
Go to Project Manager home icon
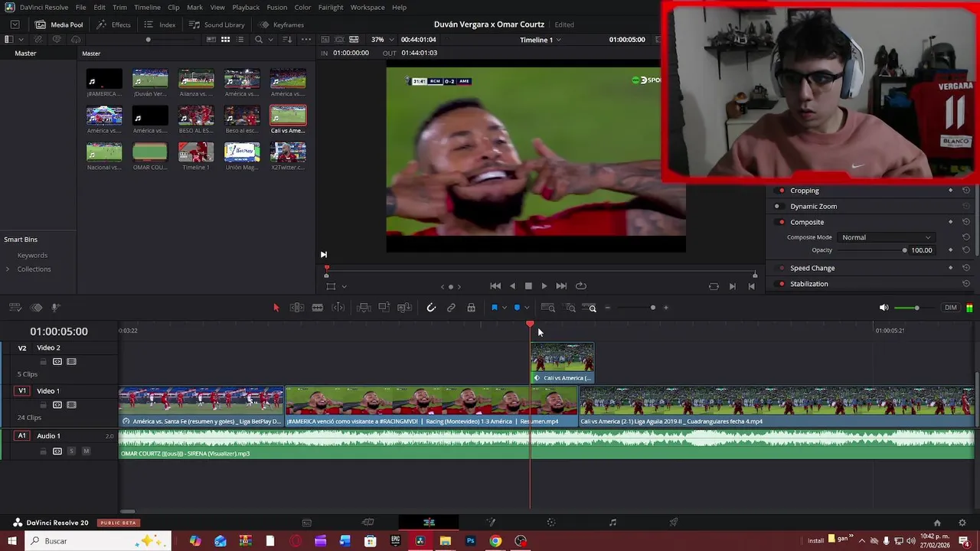(x=937, y=523)
